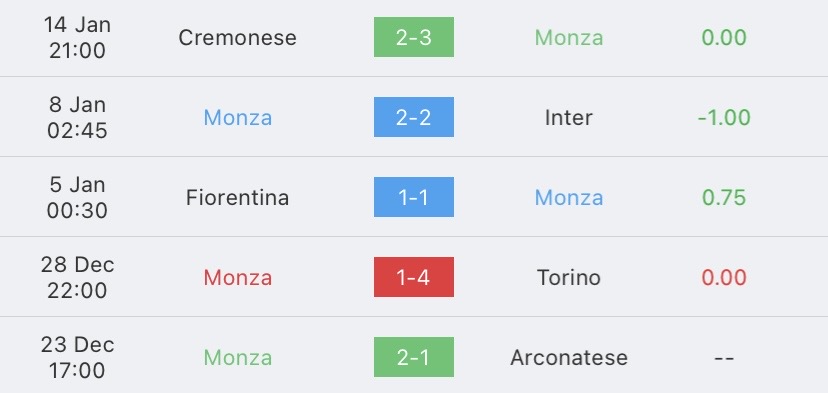Click the 14 Jan 21:00 match date
This screenshot has width=828, height=393.
point(77,38)
